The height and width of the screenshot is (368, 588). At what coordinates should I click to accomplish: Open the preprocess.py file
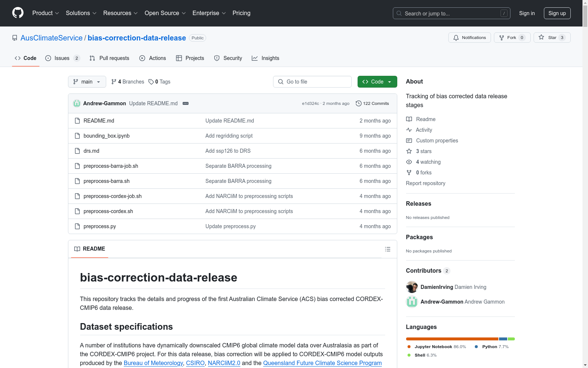point(100,226)
